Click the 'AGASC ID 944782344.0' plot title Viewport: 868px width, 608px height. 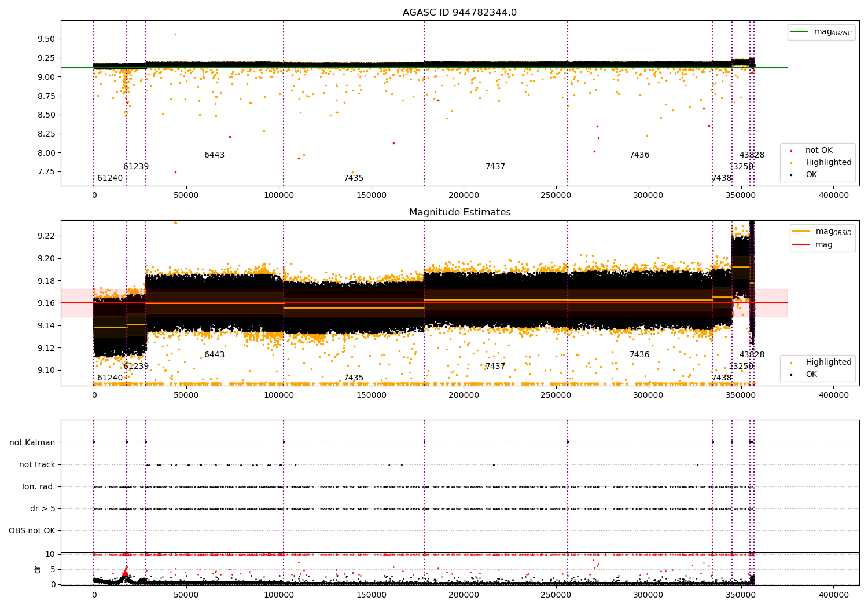pyautogui.click(x=459, y=13)
